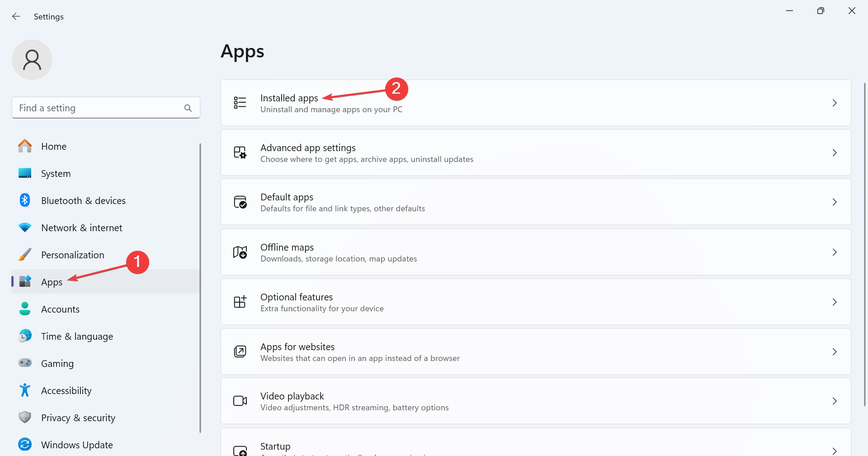Restore down the Settings window
The width and height of the screenshot is (868, 456).
click(x=821, y=11)
